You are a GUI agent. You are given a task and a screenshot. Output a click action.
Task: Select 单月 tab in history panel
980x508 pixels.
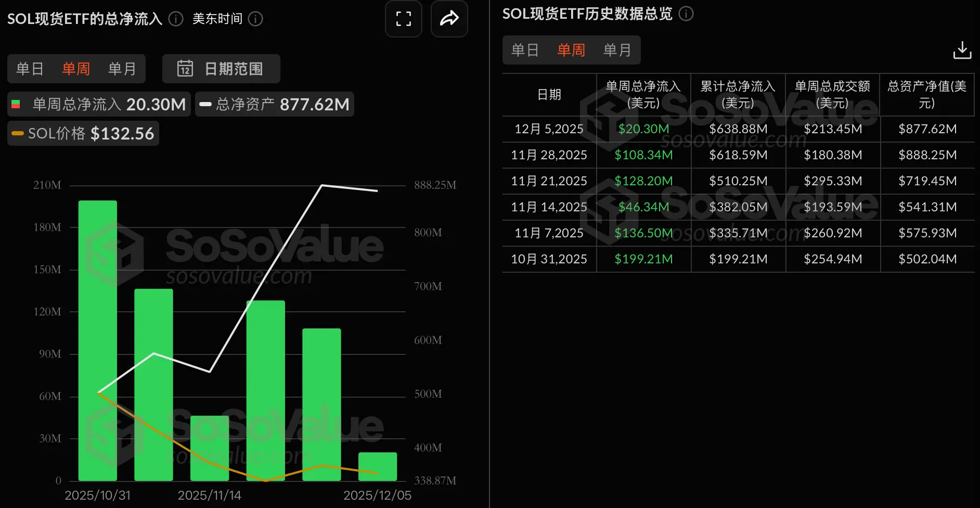[x=617, y=50]
